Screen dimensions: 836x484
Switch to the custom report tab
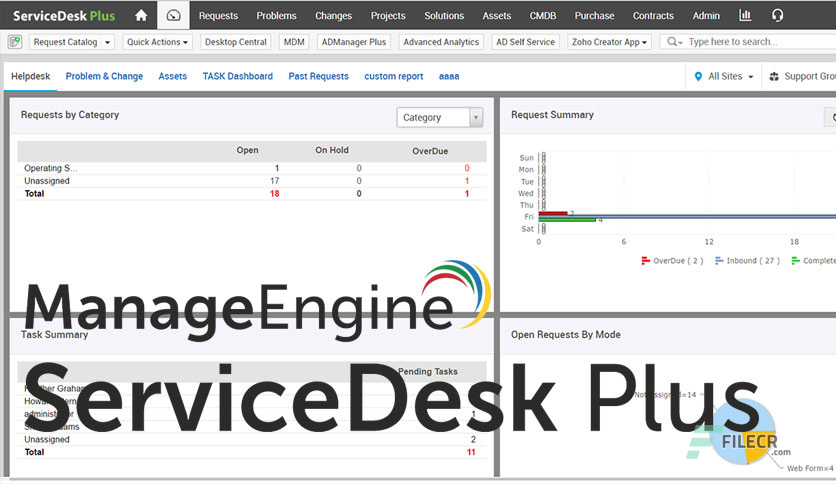(x=393, y=76)
